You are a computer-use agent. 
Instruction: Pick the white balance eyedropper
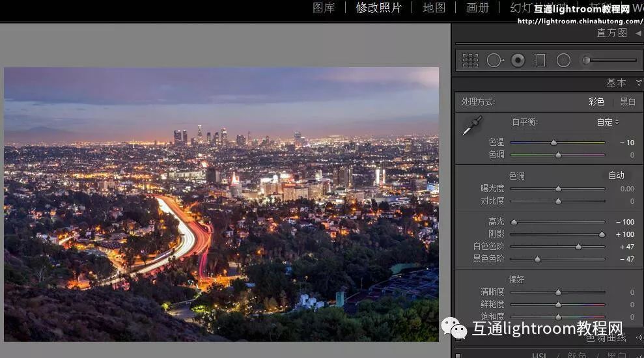tap(472, 126)
